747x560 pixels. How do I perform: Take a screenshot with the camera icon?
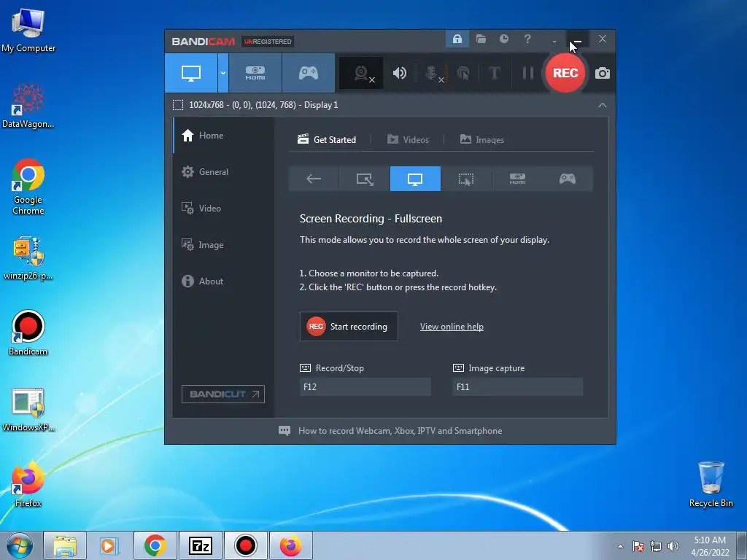point(602,73)
